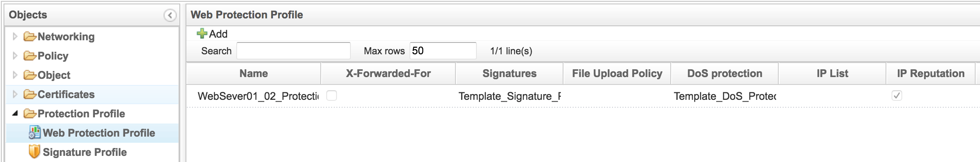Image resolution: width=980 pixels, height=162 pixels.
Task: Sort by the Name column header
Action: 254,74
